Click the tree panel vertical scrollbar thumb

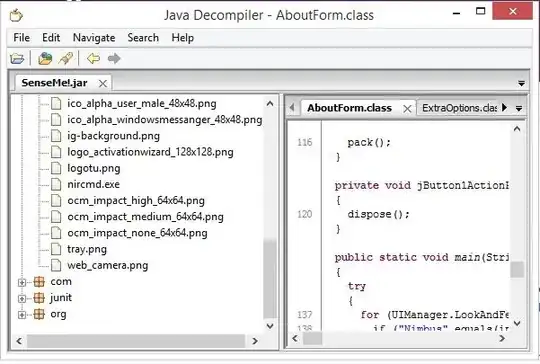coord(270,279)
